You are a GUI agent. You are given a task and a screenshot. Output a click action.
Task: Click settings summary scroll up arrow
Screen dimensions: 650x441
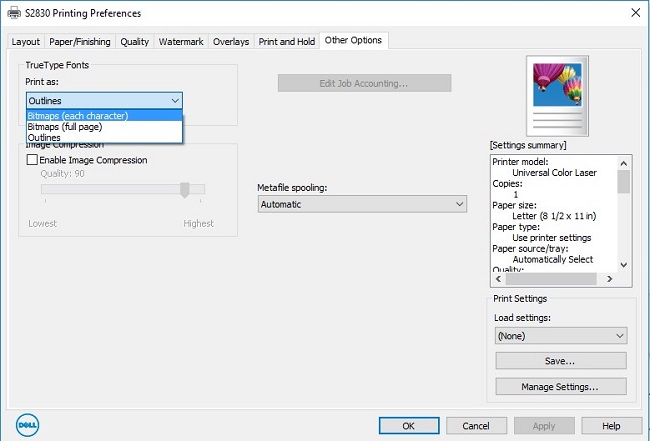click(x=623, y=163)
